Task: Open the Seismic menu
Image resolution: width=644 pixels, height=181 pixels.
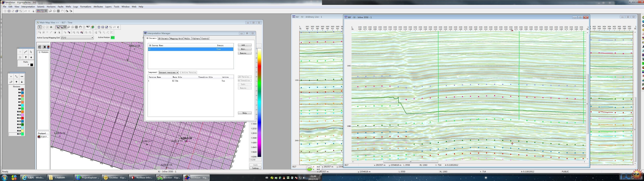Action: click(41, 7)
